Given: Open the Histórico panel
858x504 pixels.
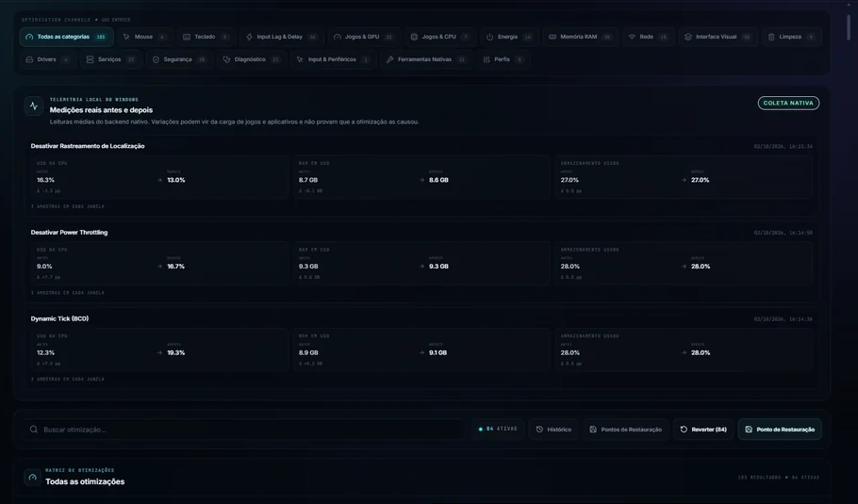Looking at the screenshot, I should click(x=553, y=430).
